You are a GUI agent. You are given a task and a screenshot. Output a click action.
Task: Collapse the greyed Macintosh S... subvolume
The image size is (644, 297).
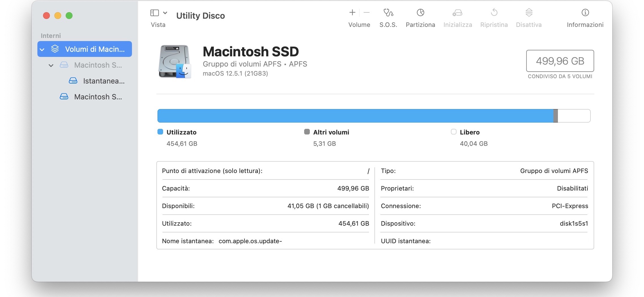[51, 65]
